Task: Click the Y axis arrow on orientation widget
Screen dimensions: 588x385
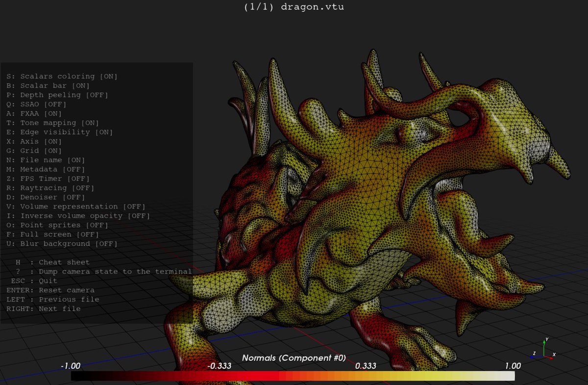Action: 544,342
